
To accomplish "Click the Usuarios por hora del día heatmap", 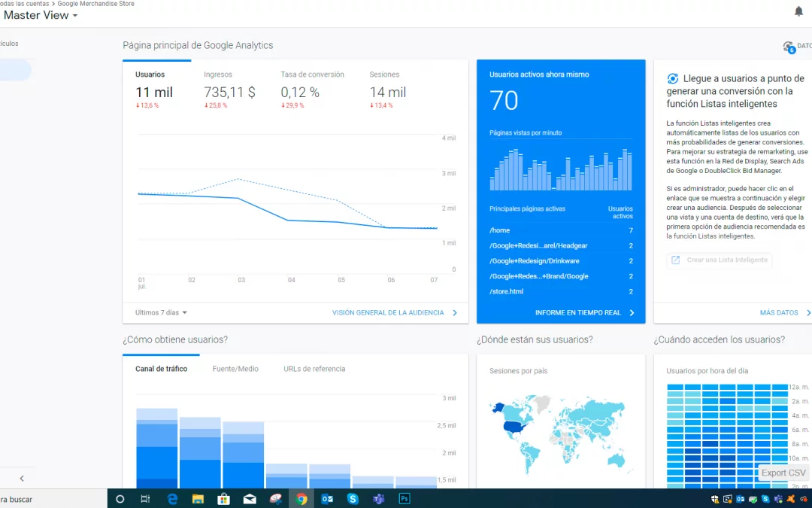I will coord(727,437).
